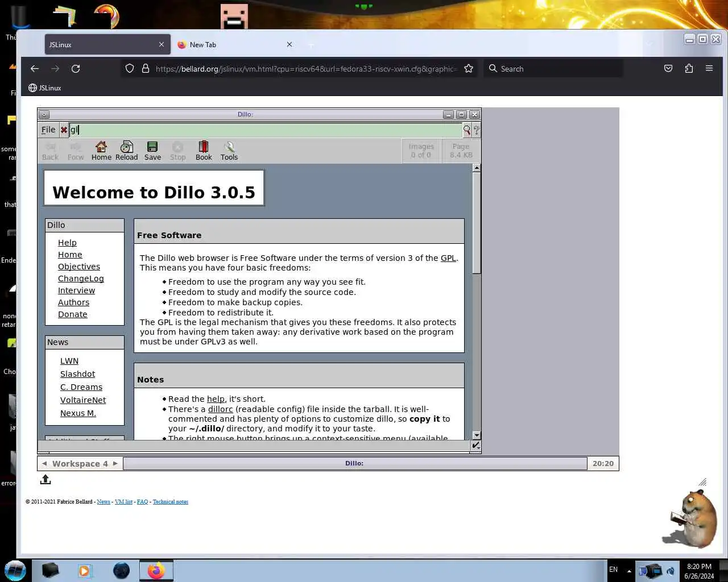Open the VM list footer link
Screen dimensions: 728x582
[x=123, y=502]
